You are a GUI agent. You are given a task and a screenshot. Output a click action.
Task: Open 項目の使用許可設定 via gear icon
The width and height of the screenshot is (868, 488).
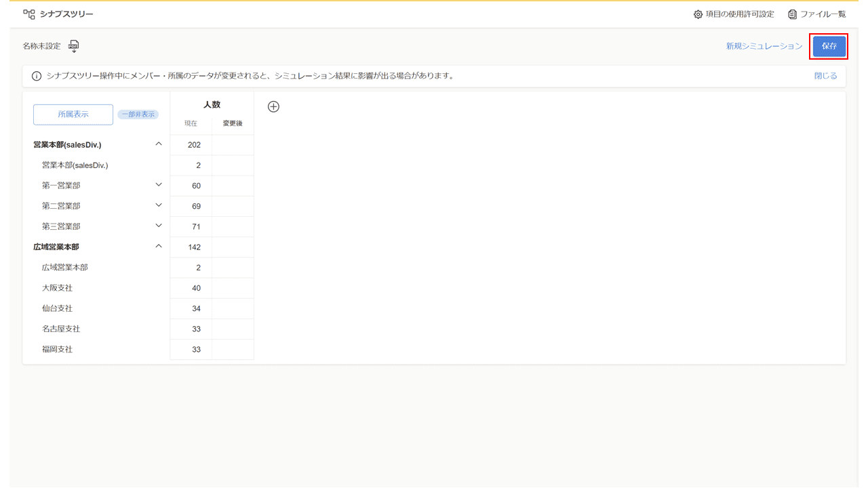(x=698, y=14)
